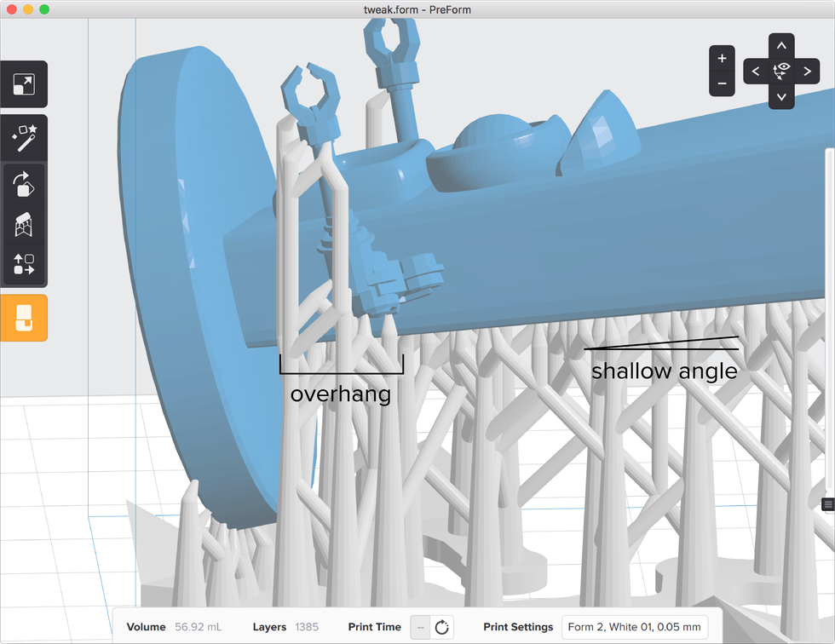
Task: Run the One-Click Print magic wand
Action: pyautogui.click(x=23, y=137)
